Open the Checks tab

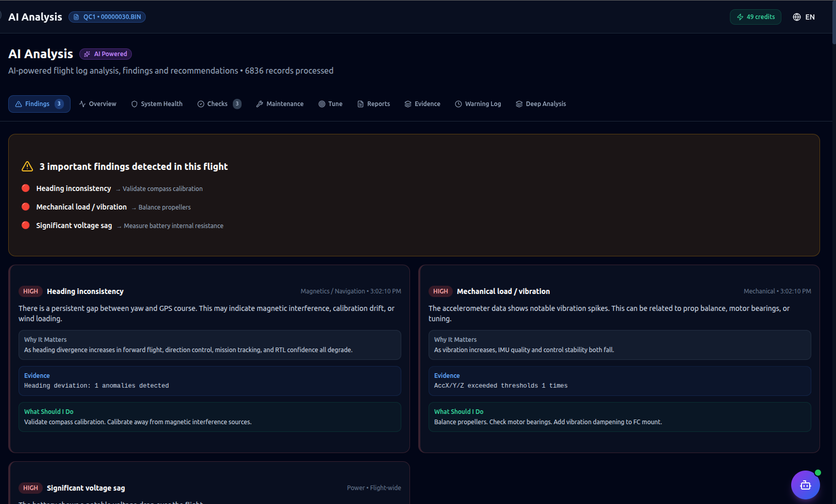coord(219,104)
